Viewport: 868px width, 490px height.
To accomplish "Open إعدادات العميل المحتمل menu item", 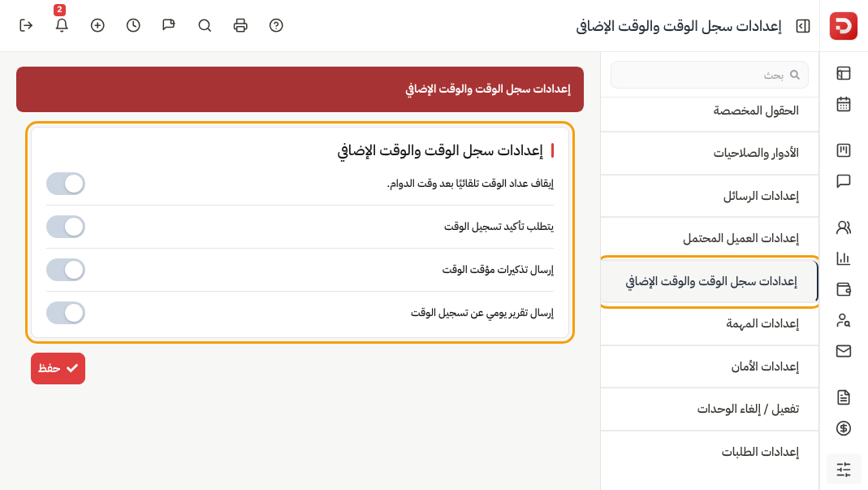I will (x=709, y=238).
